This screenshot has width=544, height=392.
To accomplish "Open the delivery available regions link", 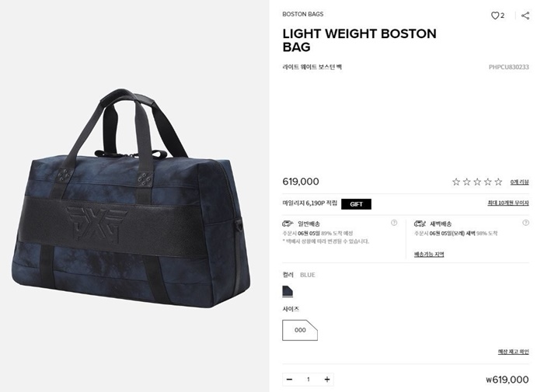I will [429, 255].
